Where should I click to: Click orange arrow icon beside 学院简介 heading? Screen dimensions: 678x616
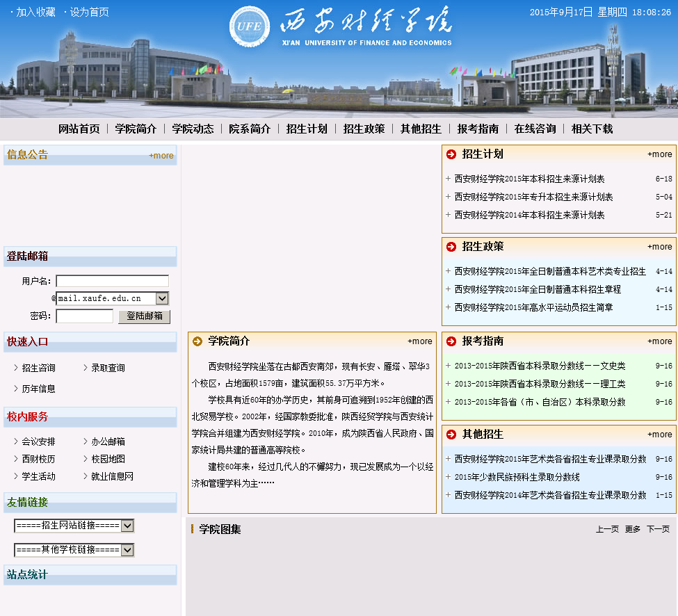click(197, 341)
